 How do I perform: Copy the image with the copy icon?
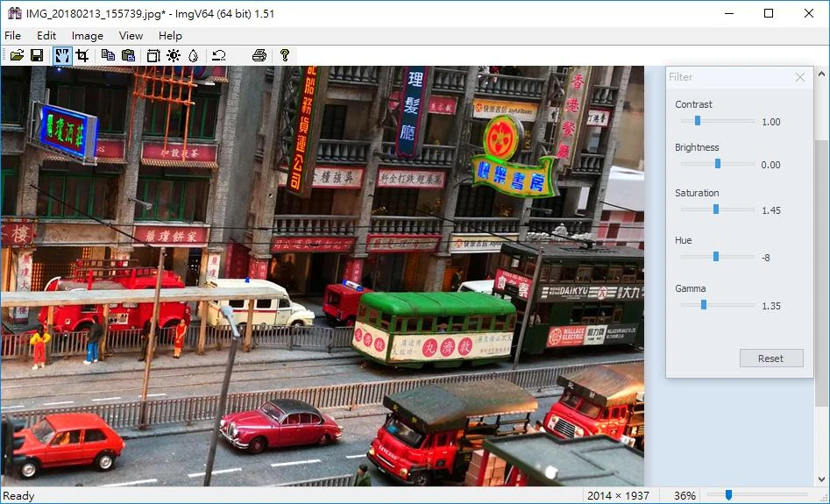click(108, 55)
